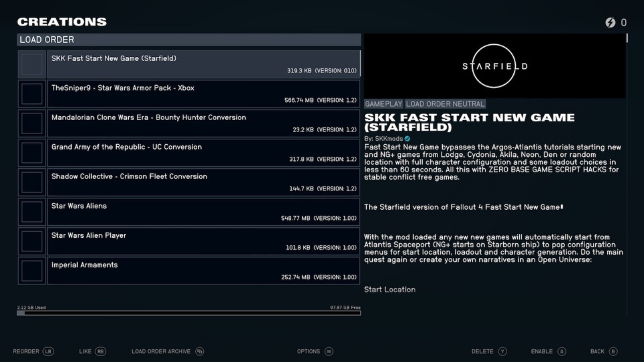
Task: Select the GAMEPLAY category tag
Action: click(383, 104)
